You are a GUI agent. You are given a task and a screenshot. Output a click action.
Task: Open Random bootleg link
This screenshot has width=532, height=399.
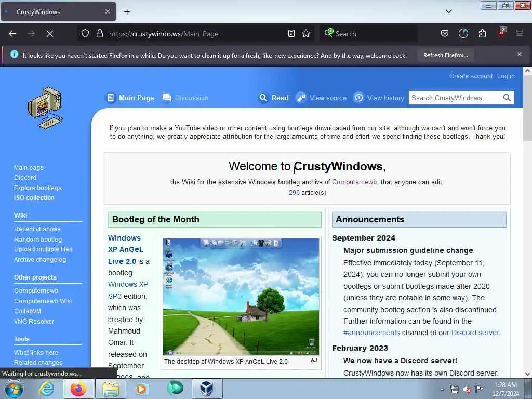point(38,239)
